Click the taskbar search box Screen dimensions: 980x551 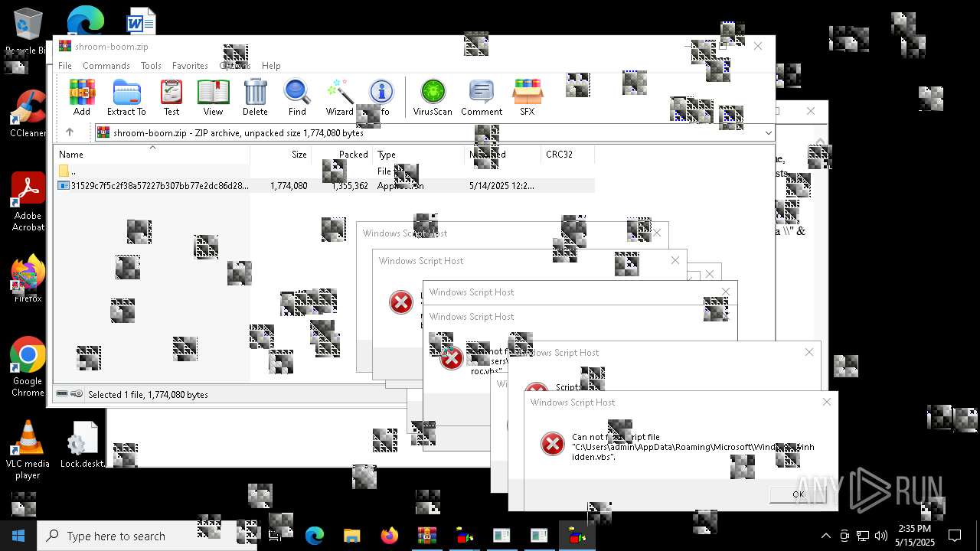pos(147,536)
